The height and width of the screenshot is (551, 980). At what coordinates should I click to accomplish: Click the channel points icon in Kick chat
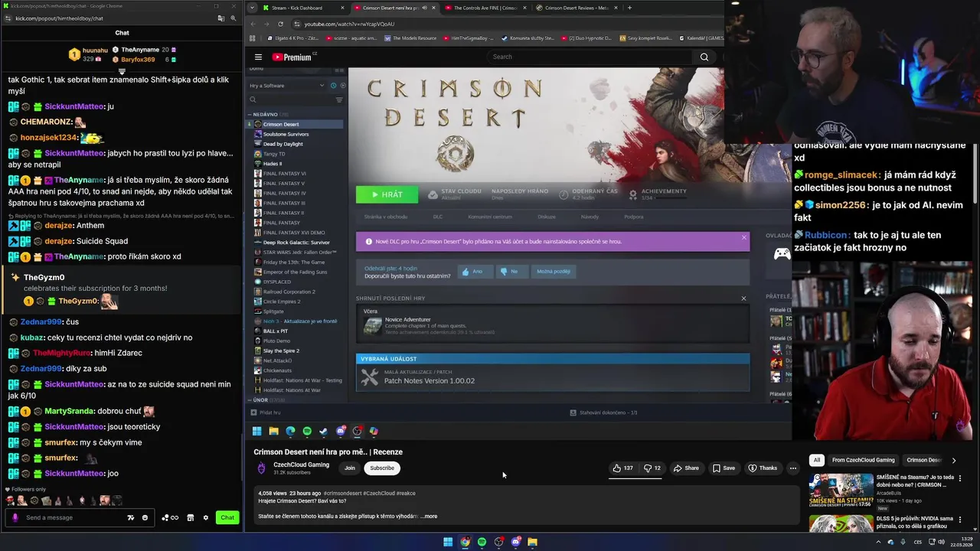(170, 518)
